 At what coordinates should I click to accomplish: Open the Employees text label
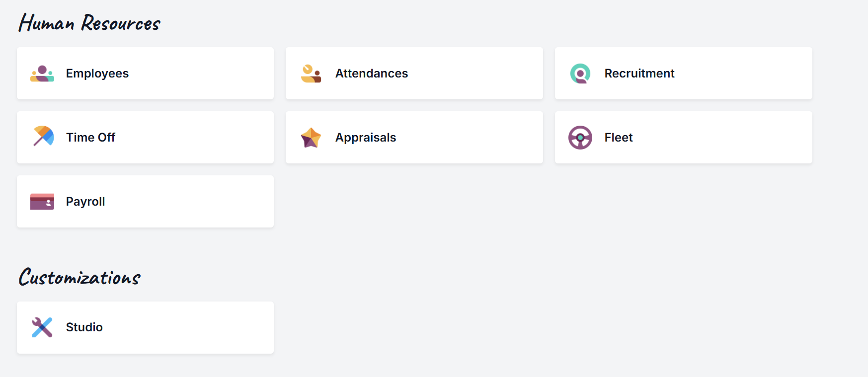(97, 74)
